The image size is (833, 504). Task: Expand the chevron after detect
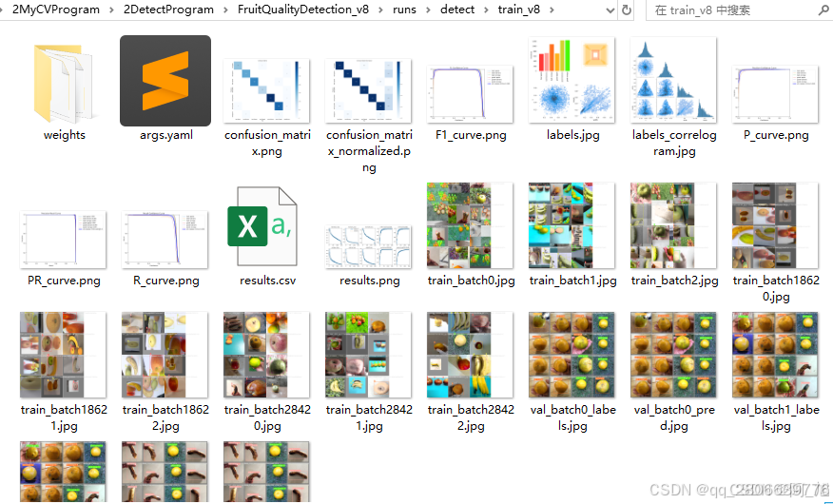click(486, 10)
